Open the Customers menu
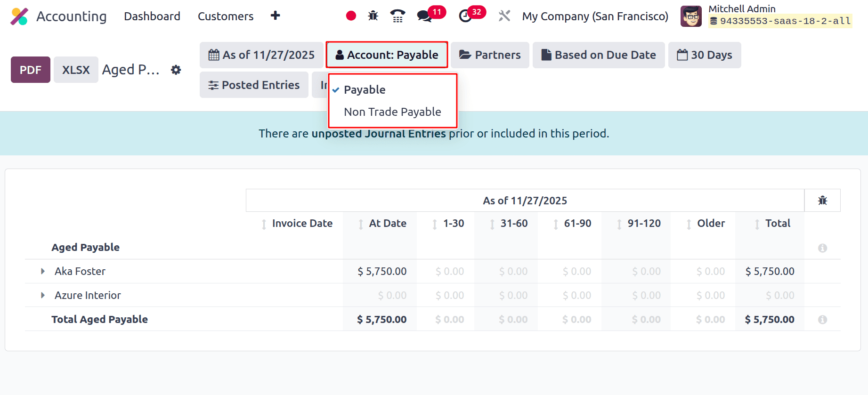 point(226,16)
